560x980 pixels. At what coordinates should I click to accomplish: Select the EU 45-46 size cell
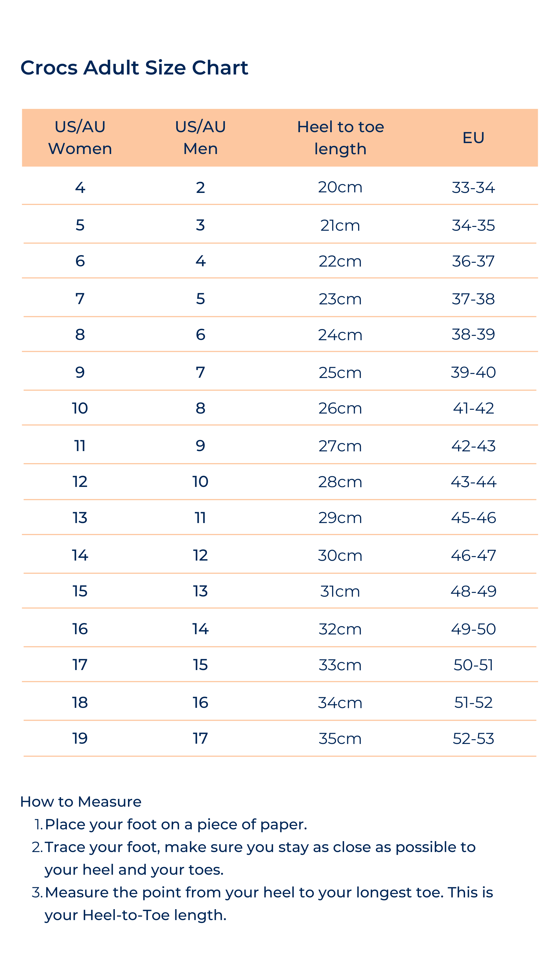coord(473,518)
